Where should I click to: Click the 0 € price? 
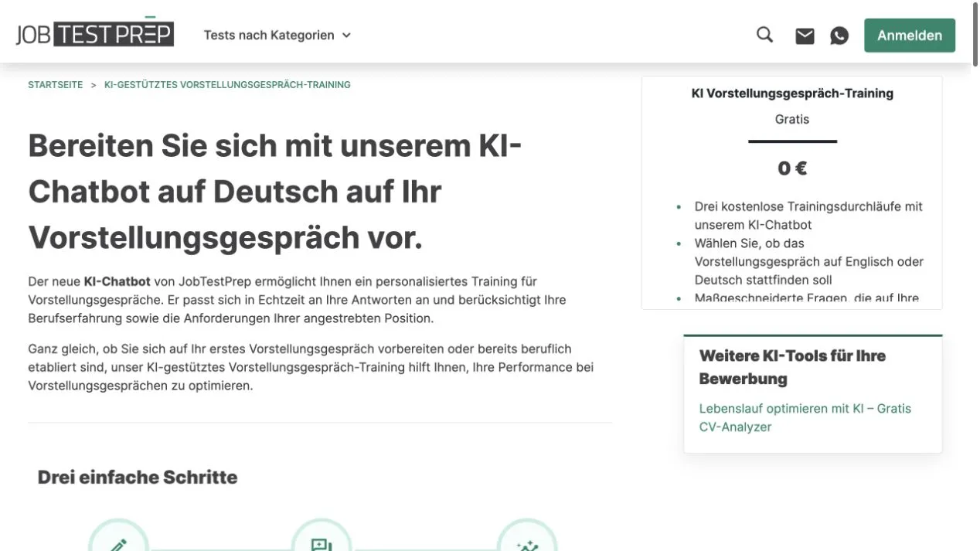[792, 168]
